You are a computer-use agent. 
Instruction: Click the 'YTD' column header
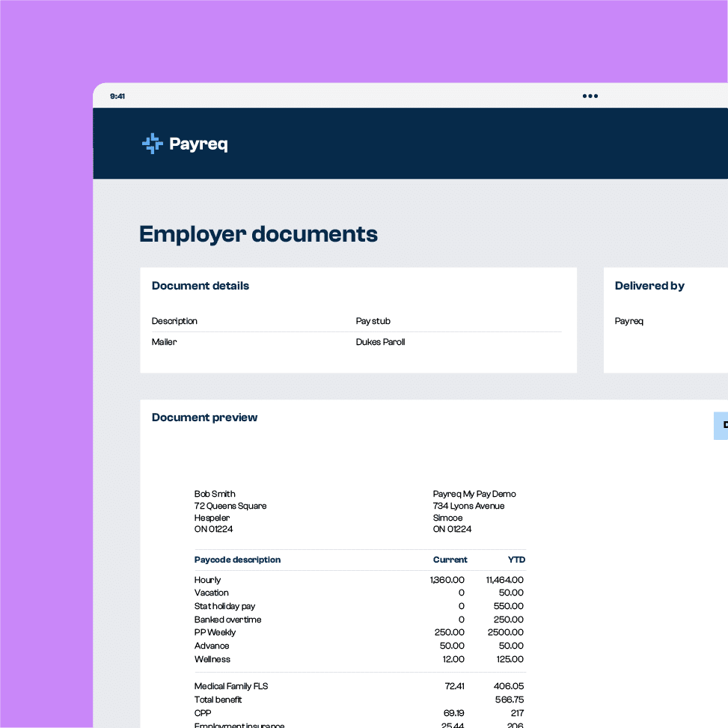516,560
